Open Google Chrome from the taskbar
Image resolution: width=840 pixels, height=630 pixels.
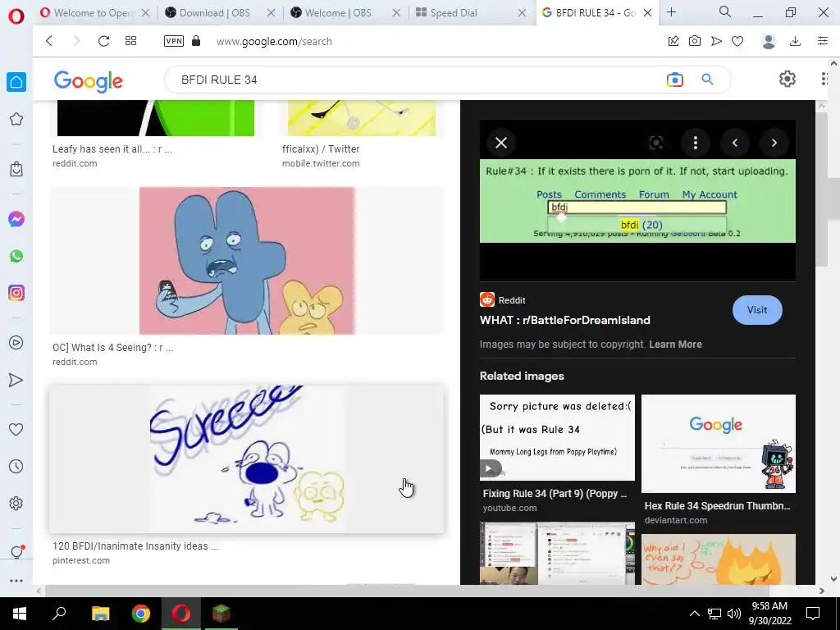(x=141, y=614)
